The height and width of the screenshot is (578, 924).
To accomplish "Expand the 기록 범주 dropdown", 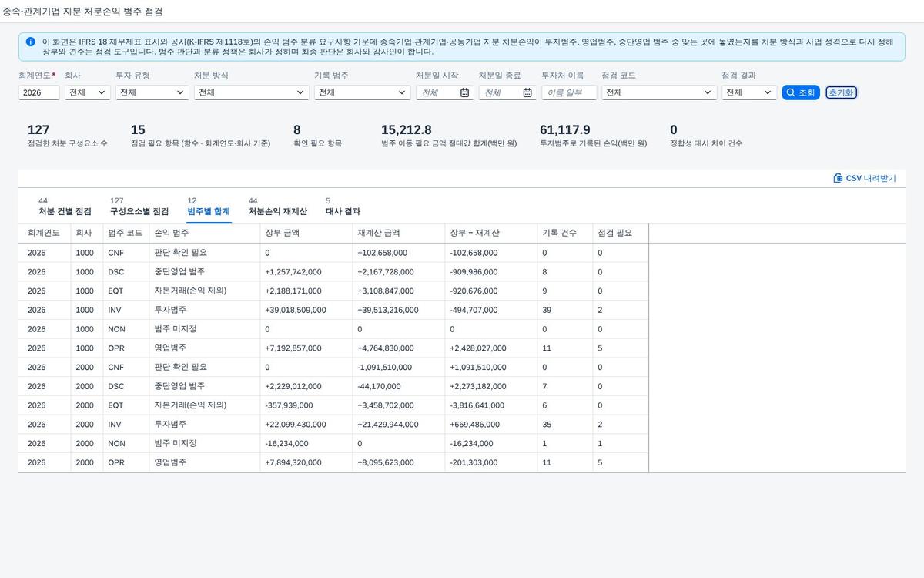I will pyautogui.click(x=363, y=92).
